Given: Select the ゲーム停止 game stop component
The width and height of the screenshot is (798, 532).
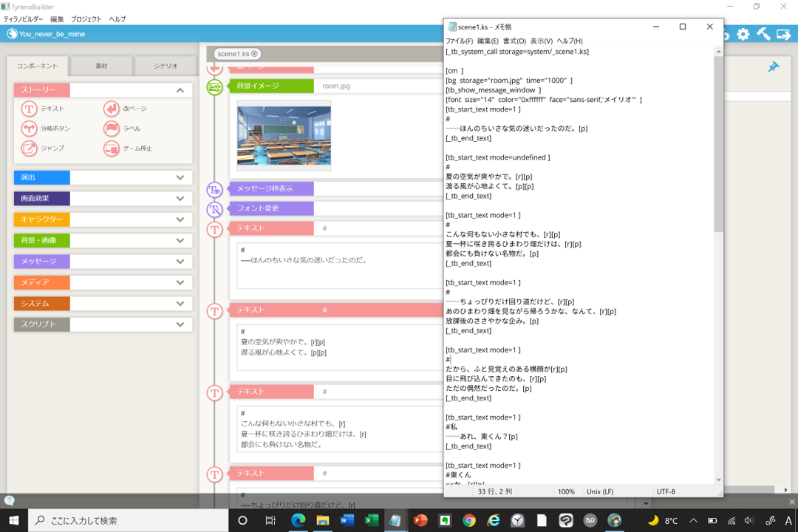Looking at the screenshot, I should (x=111, y=149).
